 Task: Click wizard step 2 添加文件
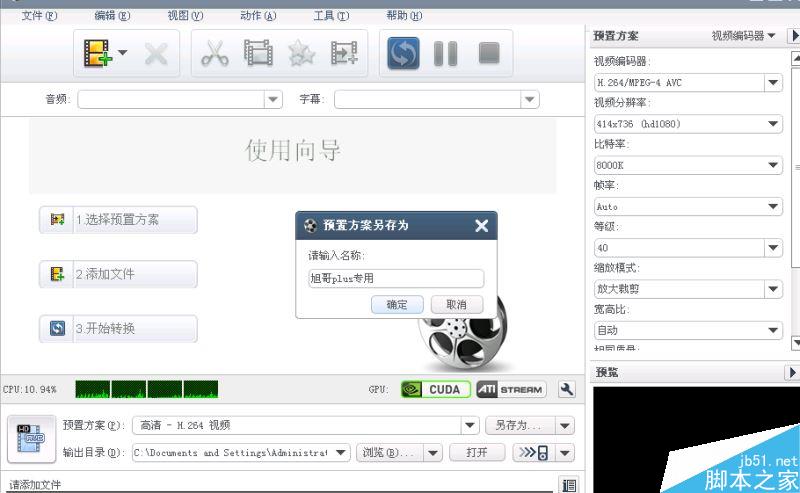coord(118,274)
